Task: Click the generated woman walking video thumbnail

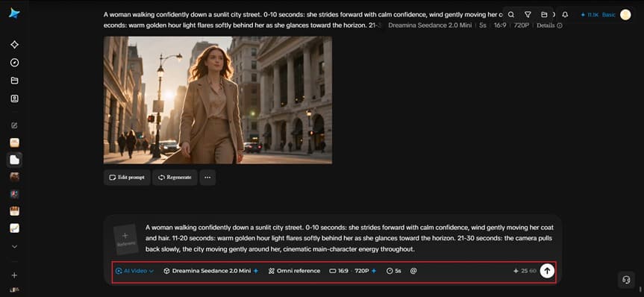Action: [x=218, y=100]
